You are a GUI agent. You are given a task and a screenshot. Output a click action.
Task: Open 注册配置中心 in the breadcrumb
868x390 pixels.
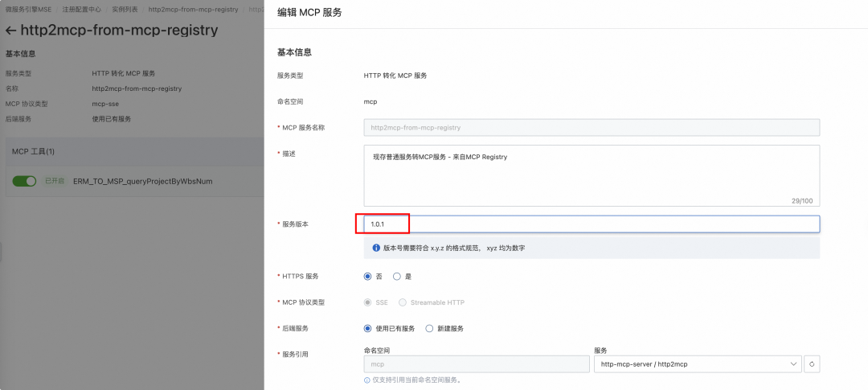pyautogui.click(x=82, y=9)
